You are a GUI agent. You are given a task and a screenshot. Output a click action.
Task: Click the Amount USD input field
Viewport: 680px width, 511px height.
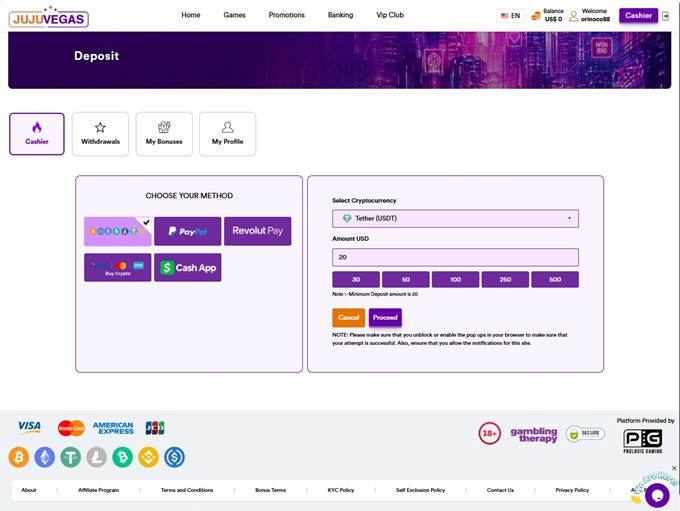(x=455, y=257)
